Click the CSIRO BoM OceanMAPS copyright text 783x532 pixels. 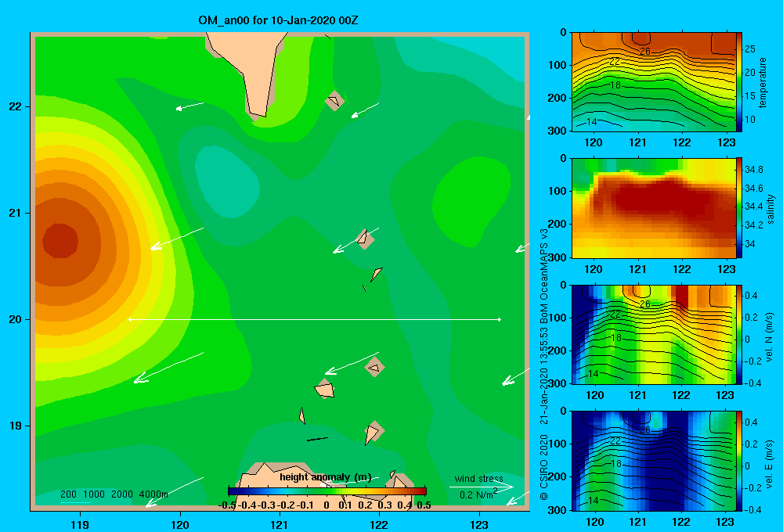(544, 365)
